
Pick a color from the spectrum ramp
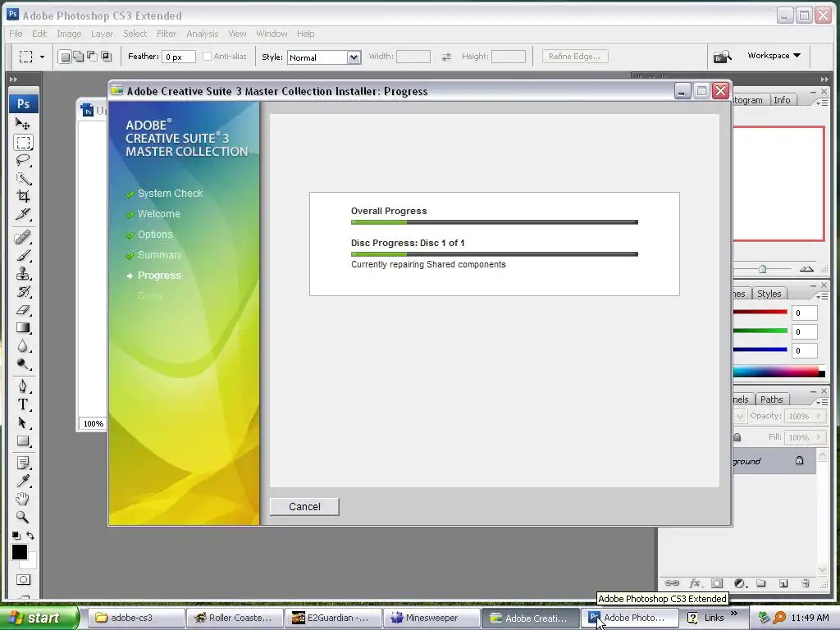point(775,372)
